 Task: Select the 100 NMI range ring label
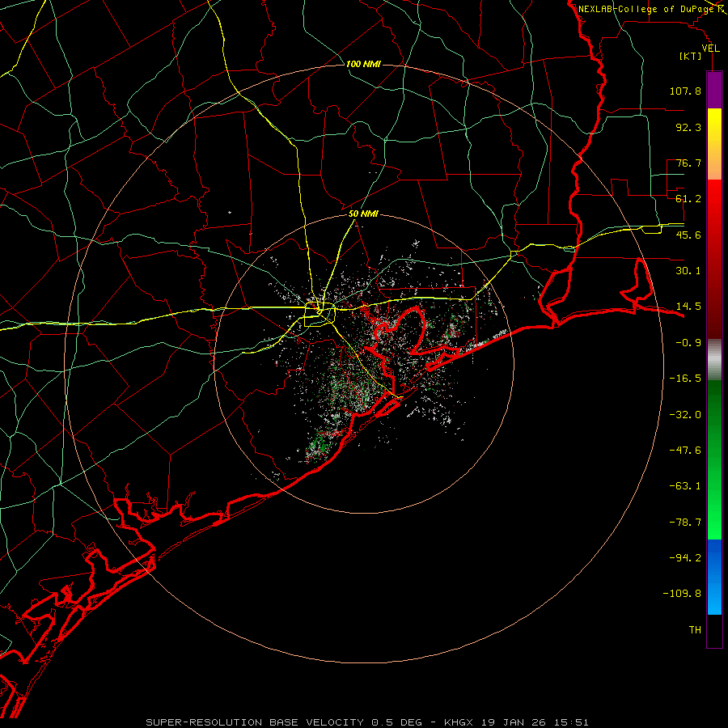pyautogui.click(x=363, y=64)
